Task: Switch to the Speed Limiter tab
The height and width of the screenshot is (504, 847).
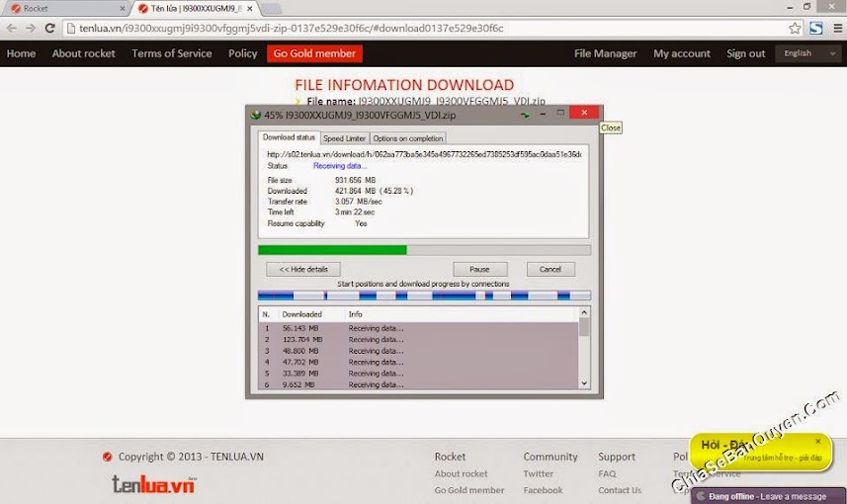Action: click(x=344, y=138)
